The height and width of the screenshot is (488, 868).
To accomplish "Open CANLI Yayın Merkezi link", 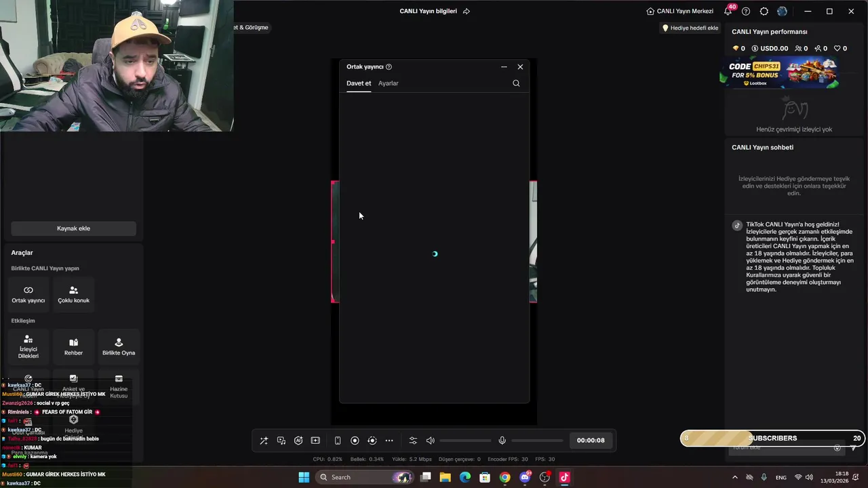I will (679, 11).
